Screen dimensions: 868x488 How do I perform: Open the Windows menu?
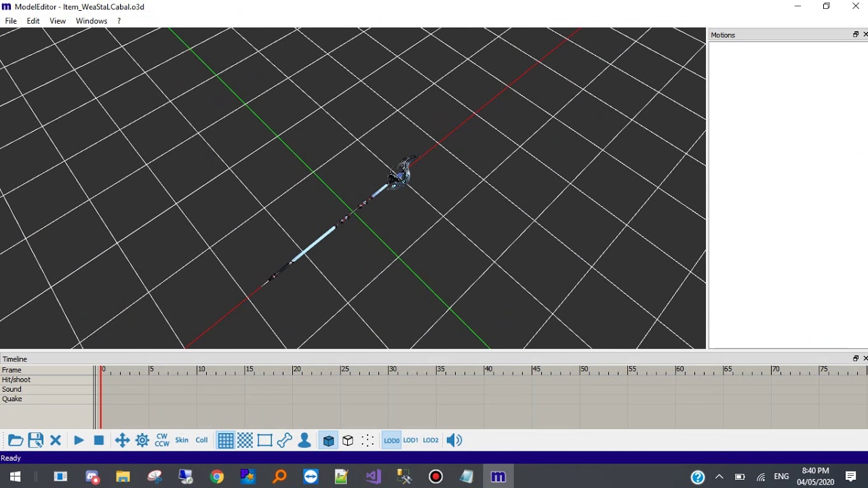click(x=92, y=21)
